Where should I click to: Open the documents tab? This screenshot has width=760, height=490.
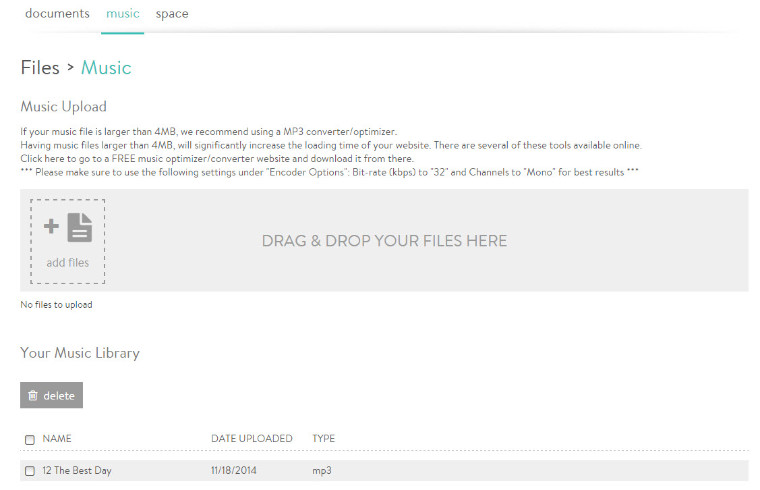point(57,14)
